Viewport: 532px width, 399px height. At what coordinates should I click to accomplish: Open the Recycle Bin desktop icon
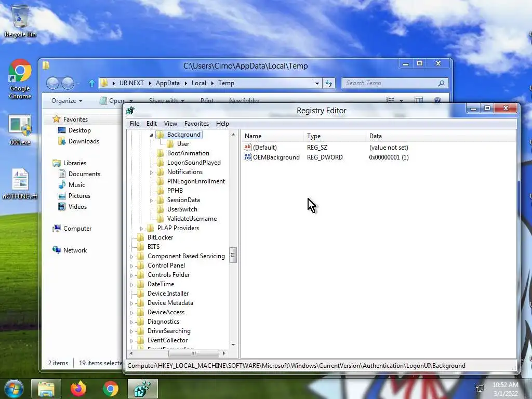click(20, 20)
